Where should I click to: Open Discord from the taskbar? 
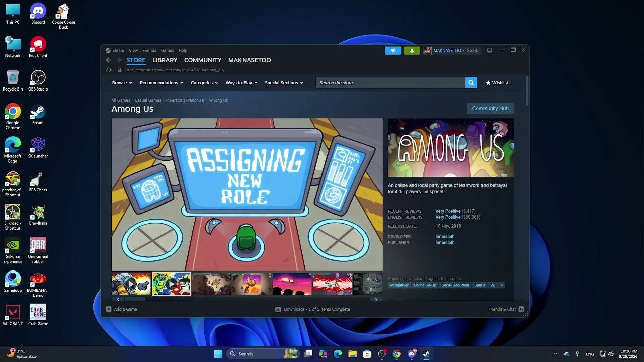click(412, 354)
